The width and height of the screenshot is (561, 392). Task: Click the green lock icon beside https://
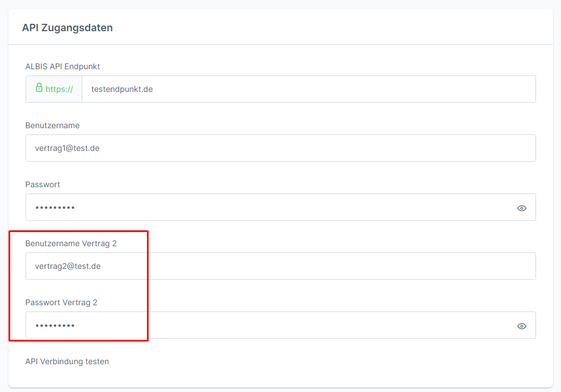(x=39, y=88)
